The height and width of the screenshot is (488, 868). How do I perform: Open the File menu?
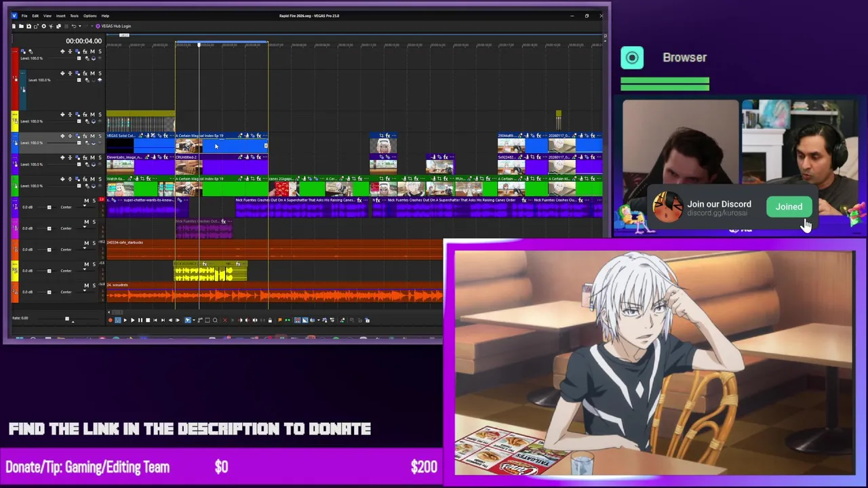coord(24,16)
